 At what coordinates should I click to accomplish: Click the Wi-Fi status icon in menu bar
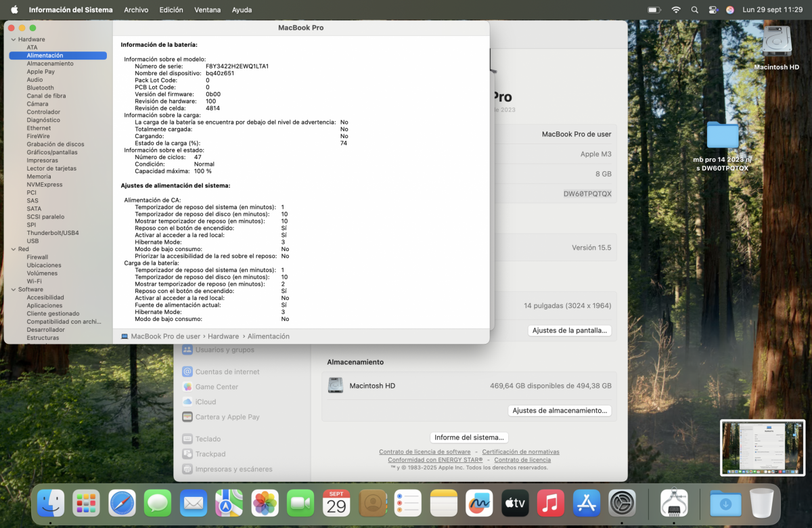pos(676,9)
